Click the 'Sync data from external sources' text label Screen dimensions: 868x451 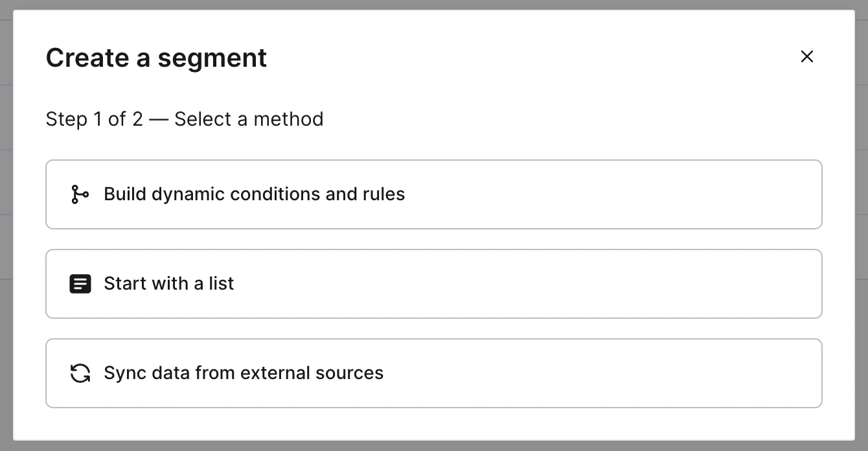244,373
